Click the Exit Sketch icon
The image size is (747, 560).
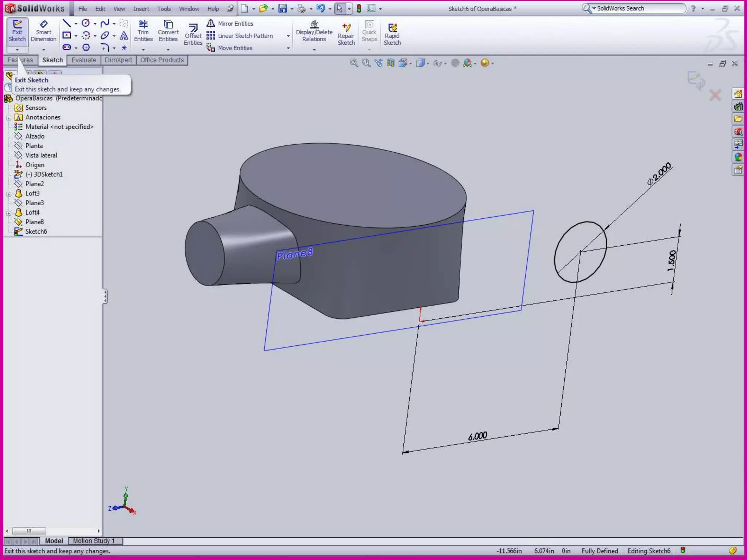17,32
